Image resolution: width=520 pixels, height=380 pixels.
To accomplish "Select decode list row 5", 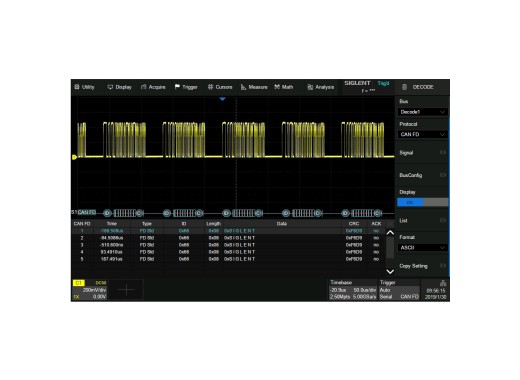I will 228,259.
